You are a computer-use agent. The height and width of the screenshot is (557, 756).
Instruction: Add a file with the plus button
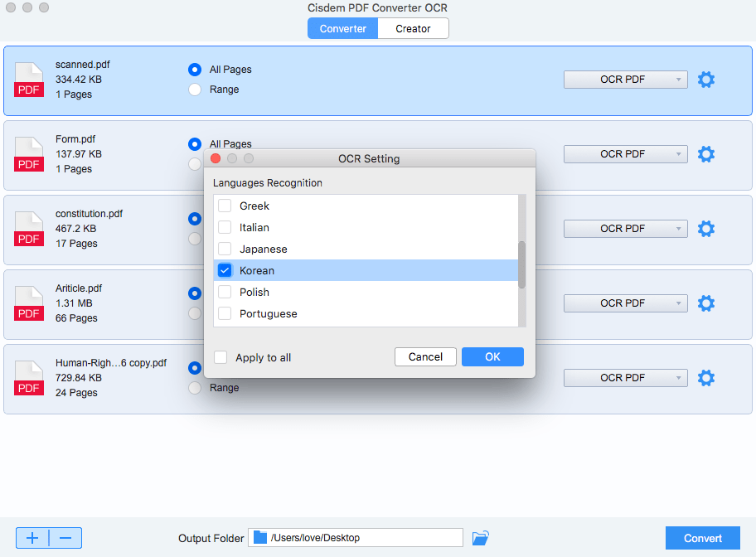[32, 538]
